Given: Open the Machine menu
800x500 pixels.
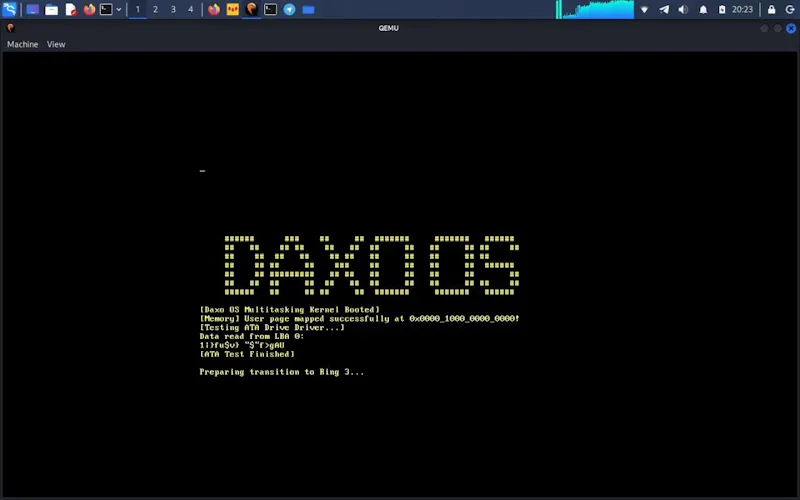Looking at the screenshot, I should pos(22,44).
